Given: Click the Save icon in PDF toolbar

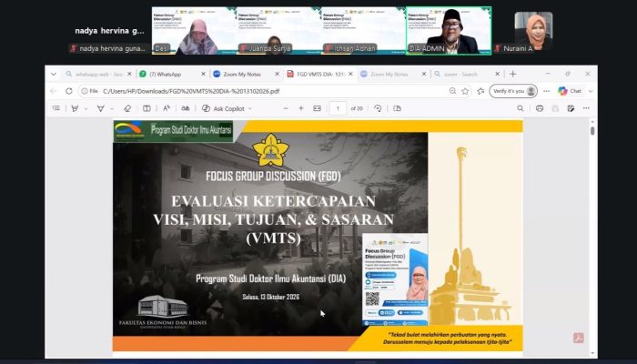Looking at the screenshot, I should click(555, 108).
